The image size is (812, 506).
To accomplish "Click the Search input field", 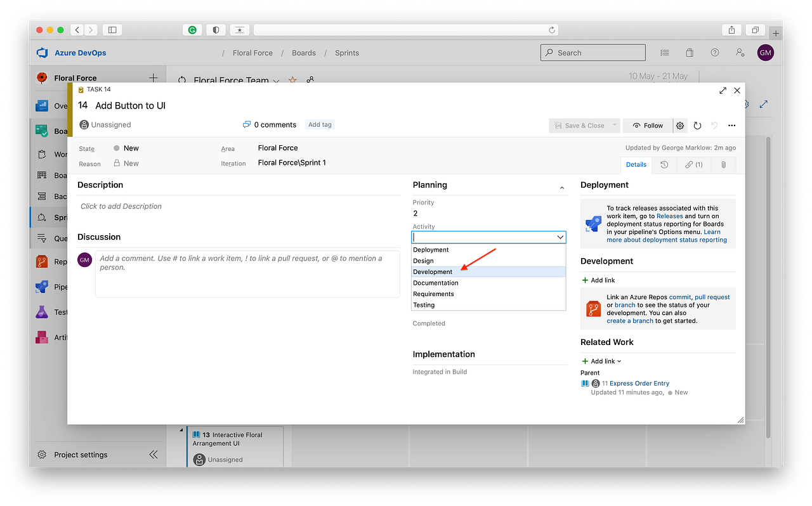I will coord(593,53).
